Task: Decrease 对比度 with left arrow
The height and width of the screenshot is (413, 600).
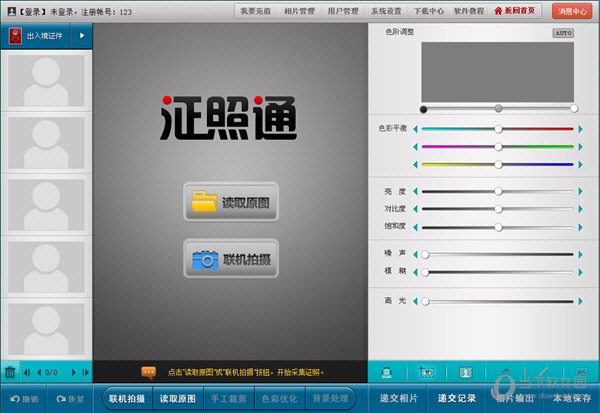Action: coord(415,209)
